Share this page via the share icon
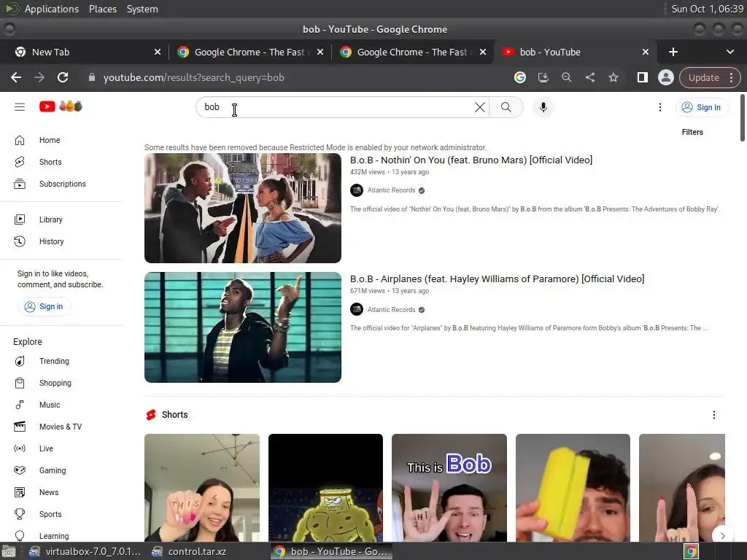 pyautogui.click(x=589, y=77)
